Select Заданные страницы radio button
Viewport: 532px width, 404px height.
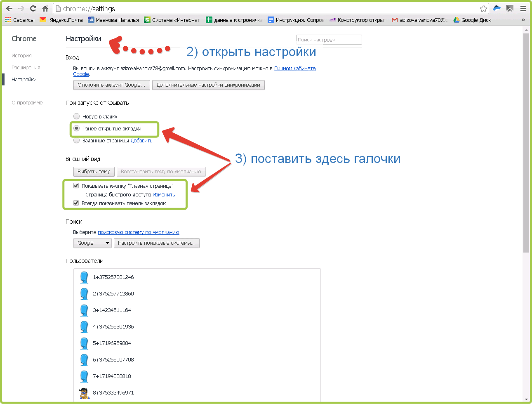(76, 140)
